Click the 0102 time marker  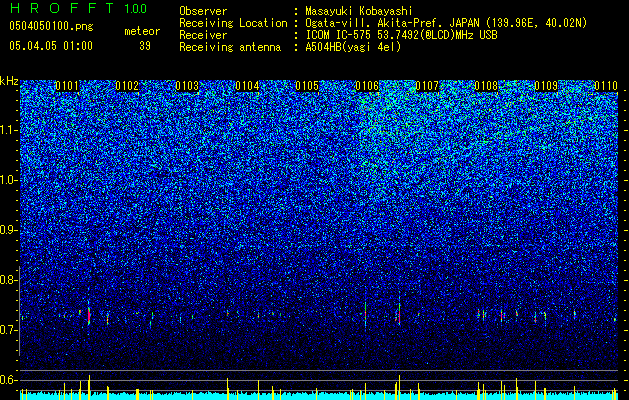pos(127,86)
